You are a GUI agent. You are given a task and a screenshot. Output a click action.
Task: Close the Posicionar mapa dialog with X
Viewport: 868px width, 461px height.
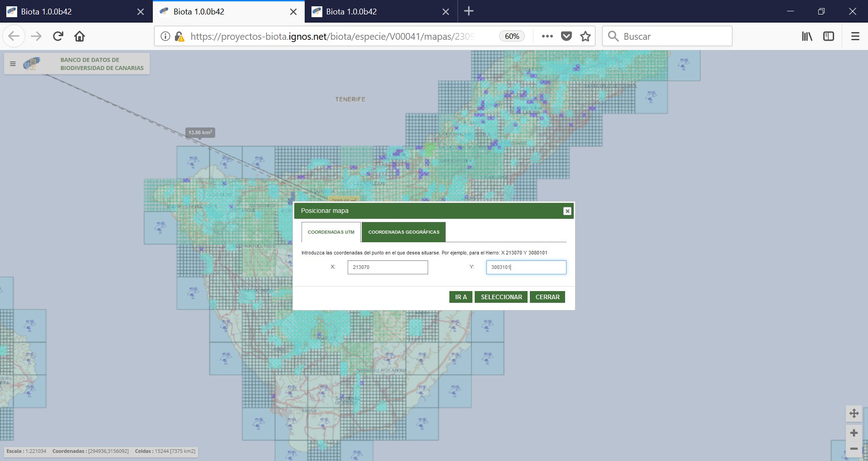(567, 211)
